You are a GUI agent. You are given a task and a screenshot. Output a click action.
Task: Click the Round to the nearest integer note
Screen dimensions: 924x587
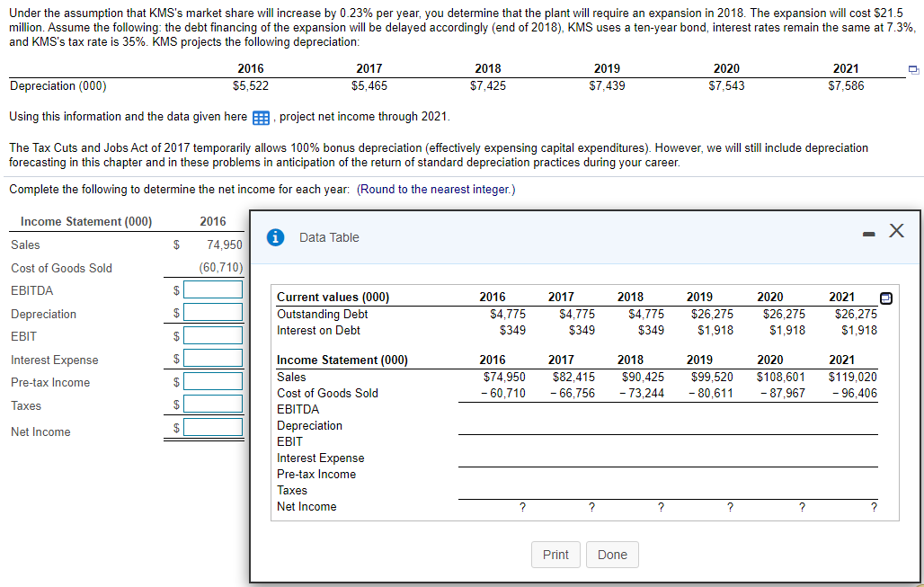(436, 190)
